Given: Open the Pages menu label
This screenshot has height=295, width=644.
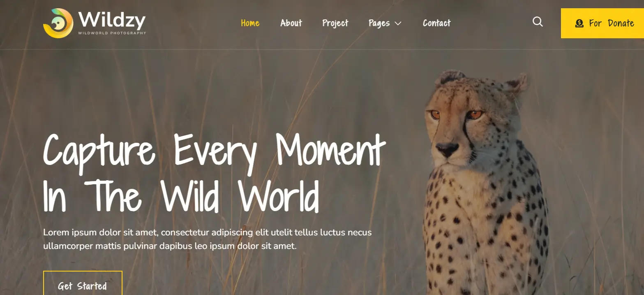Looking at the screenshot, I should coord(379,23).
